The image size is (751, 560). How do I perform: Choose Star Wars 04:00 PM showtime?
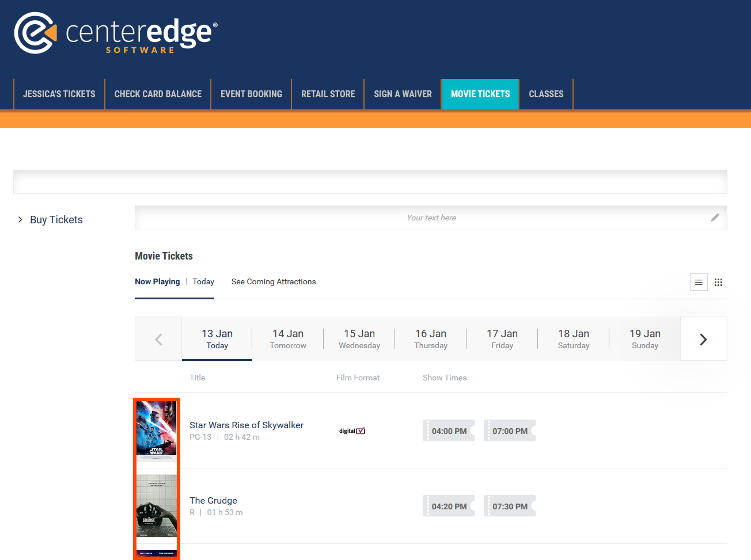click(x=449, y=431)
